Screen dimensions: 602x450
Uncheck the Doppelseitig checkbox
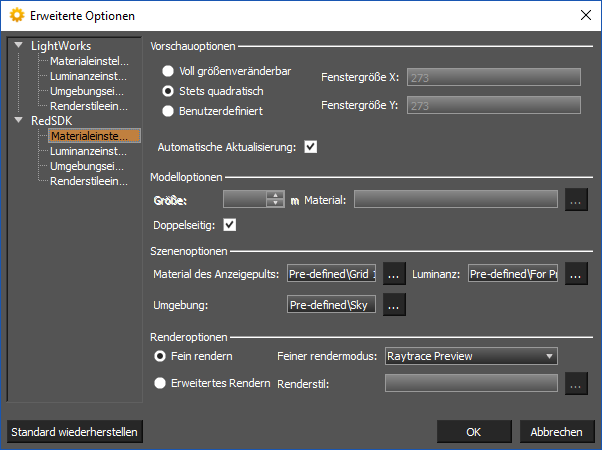[x=230, y=224]
